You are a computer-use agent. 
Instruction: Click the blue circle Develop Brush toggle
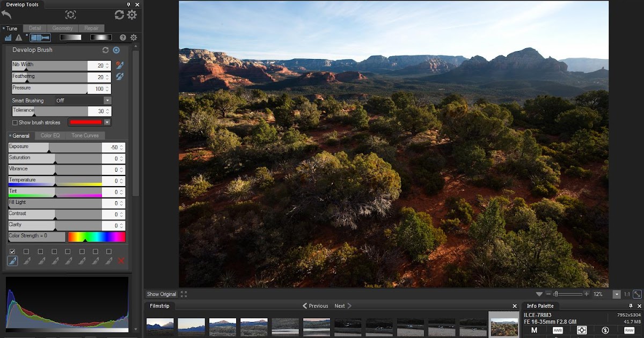pyautogui.click(x=116, y=50)
